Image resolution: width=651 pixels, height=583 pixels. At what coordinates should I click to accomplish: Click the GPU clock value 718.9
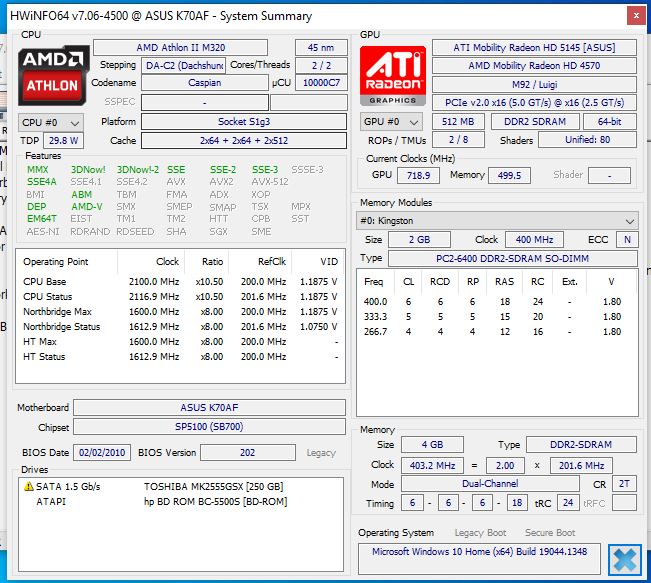(x=418, y=175)
